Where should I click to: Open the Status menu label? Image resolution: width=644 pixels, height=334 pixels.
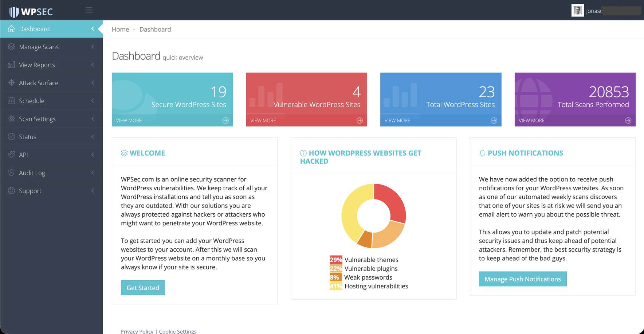[28, 137]
